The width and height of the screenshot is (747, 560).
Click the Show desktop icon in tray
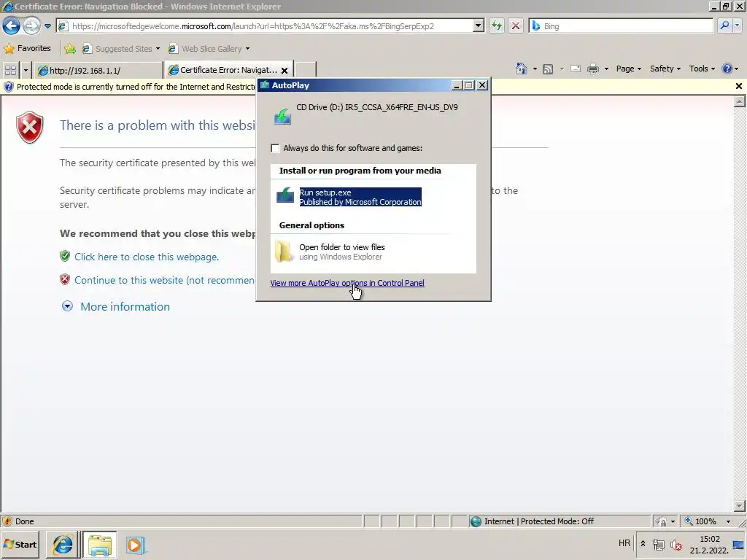tap(738, 545)
